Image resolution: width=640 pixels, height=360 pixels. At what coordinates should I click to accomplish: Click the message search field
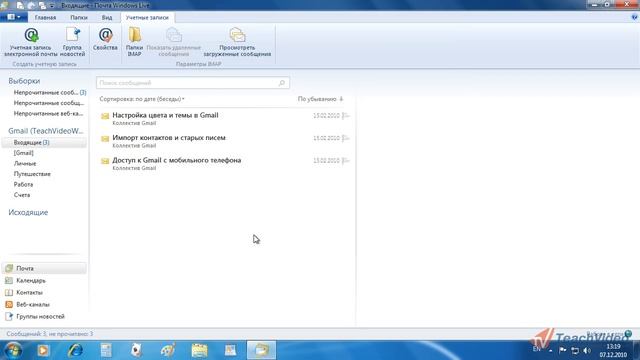[x=193, y=83]
